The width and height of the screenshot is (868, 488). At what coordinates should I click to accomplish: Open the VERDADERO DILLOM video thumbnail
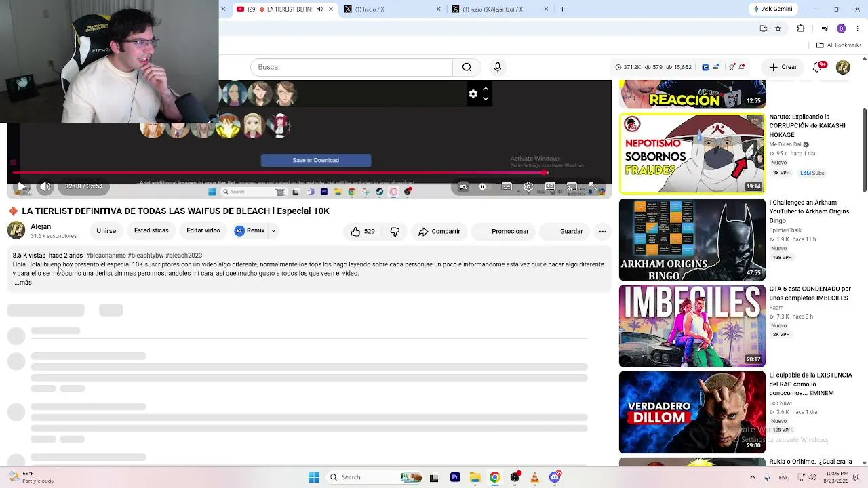tap(692, 411)
